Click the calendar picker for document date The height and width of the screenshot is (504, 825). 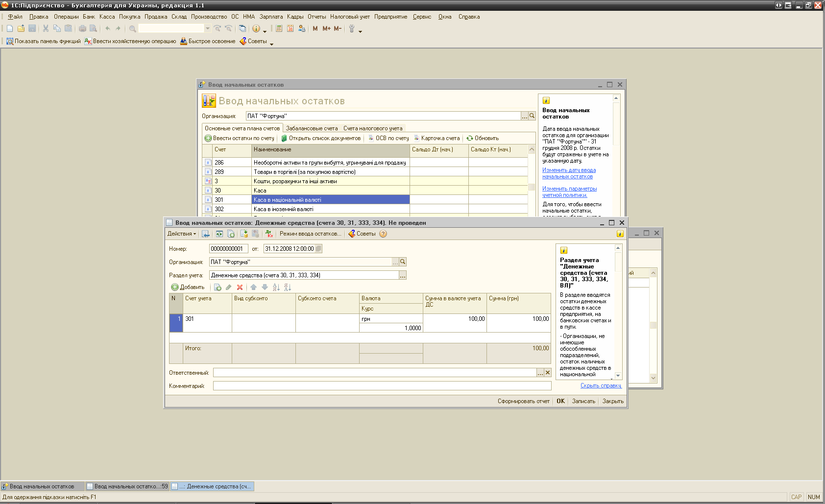coord(318,249)
